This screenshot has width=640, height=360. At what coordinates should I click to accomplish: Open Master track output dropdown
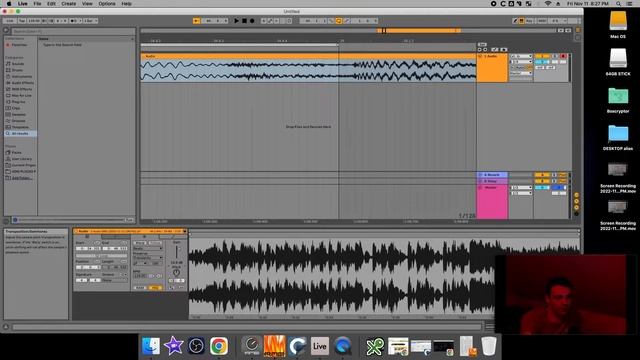tap(521, 193)
